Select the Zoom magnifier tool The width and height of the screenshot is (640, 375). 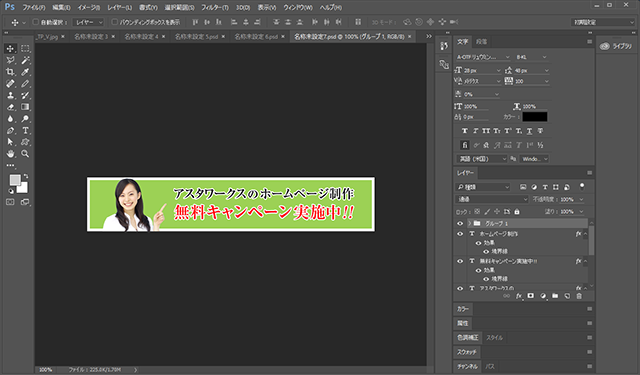pos(25,154)
